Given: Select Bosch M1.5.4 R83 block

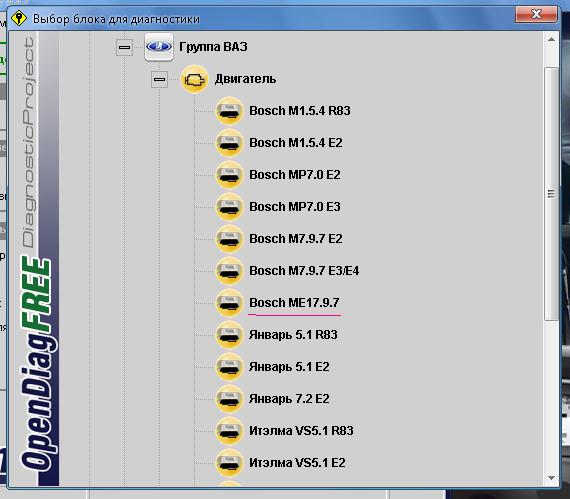Looking at the screenshot, I should pyautogui.click(x=300, y=110).
